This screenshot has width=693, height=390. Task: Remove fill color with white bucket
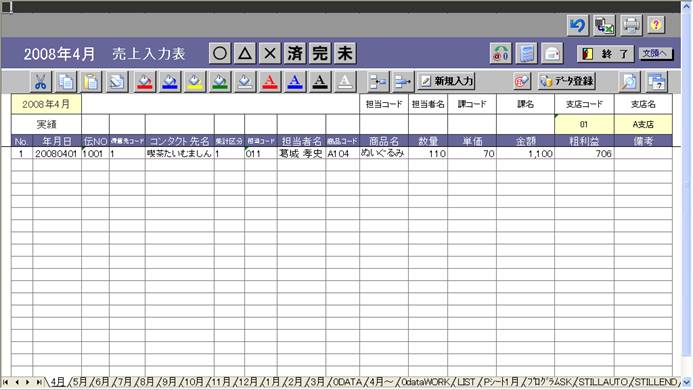(x=245, y=82)
